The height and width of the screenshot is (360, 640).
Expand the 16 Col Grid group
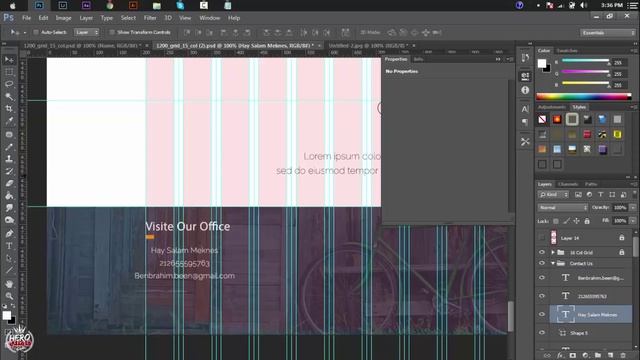coord(553,252)
